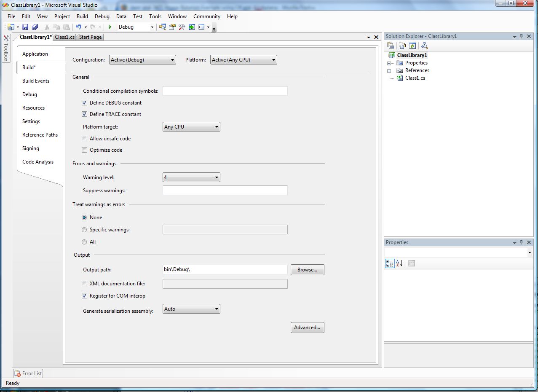
Task: Open the Platform Active (Any CPU) dropdown
Action: click(244, 60)
